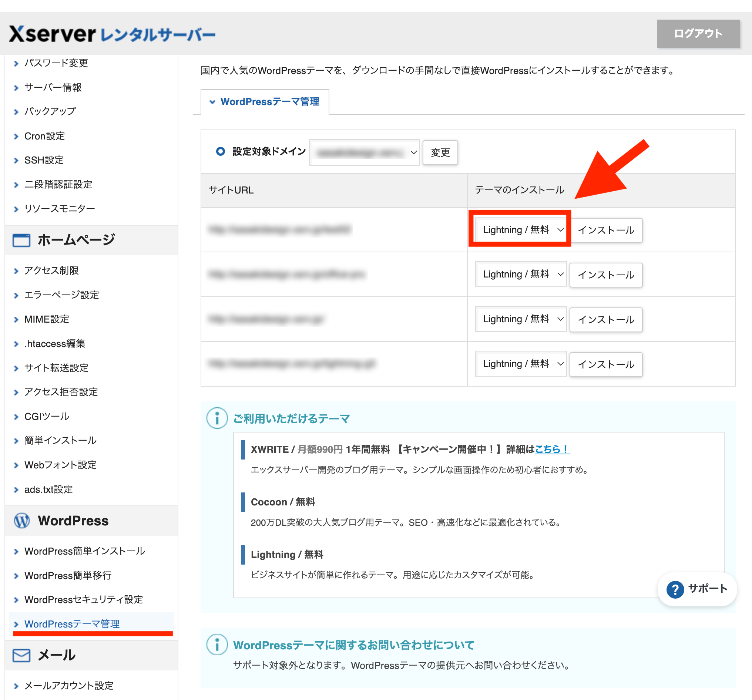752x700 pixels.
Task: Click インストール button in the fourth site row
Action: click(x=606, y=364)
